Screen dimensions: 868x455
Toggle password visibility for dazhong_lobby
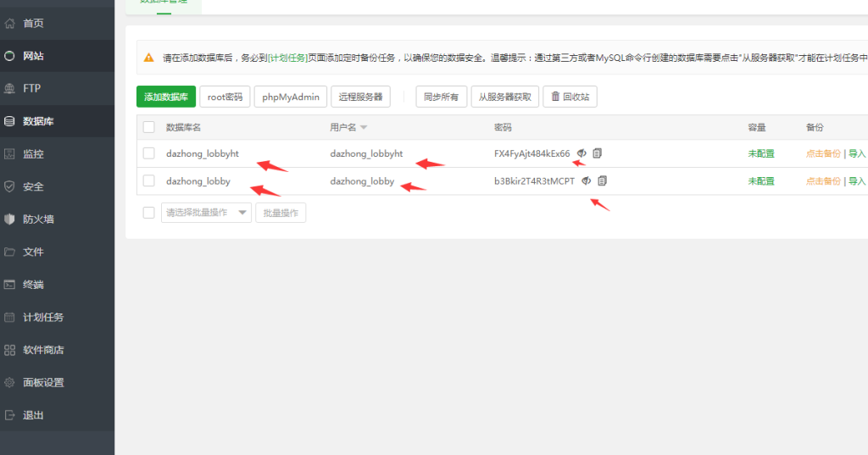coord(587,181)
